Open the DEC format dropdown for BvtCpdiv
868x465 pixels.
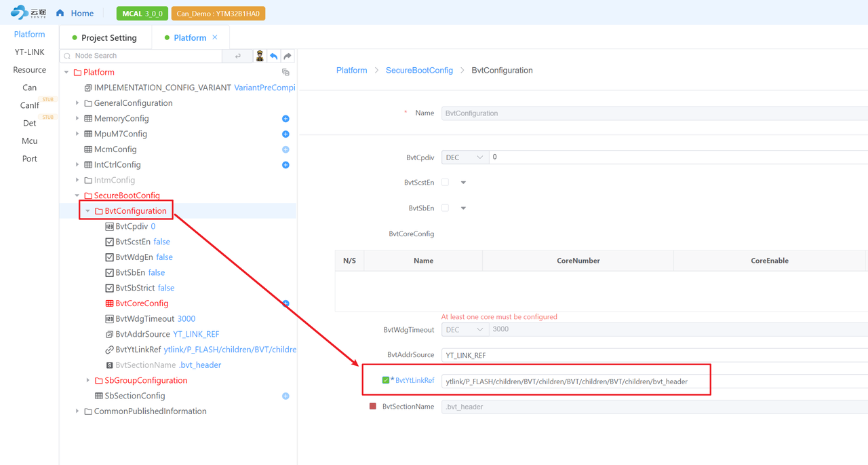coord(465,157)
